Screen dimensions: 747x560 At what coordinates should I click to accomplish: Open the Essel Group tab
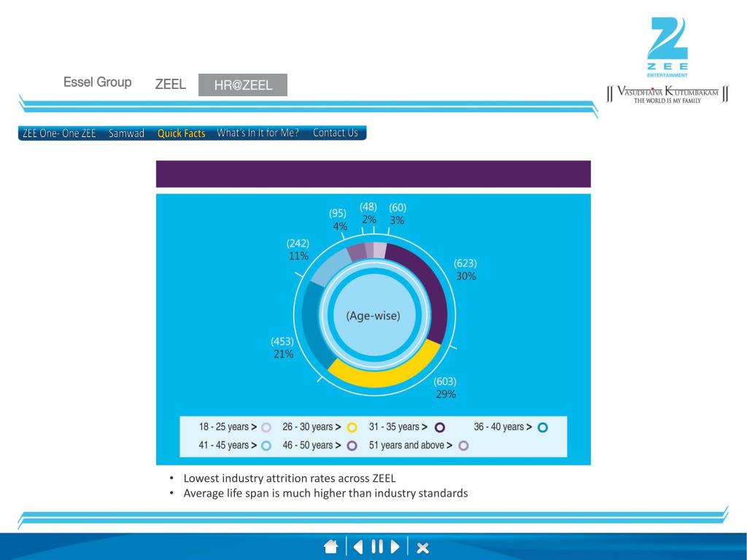pyautogui.click(x=97, y=82)
